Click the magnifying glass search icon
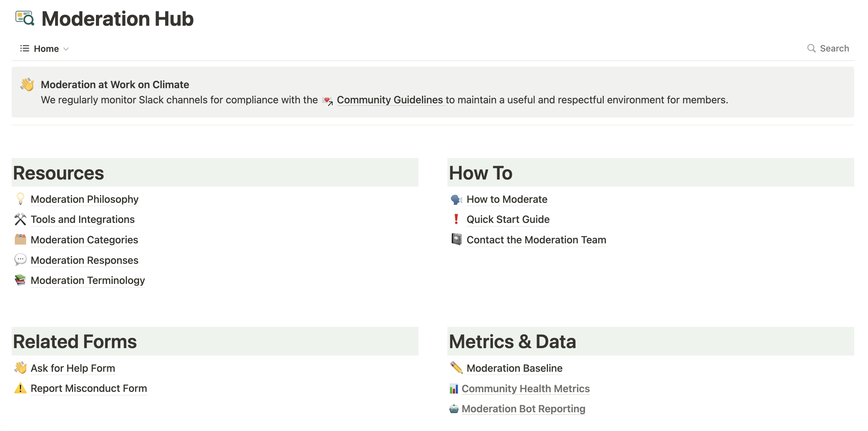Screen dimensions: 868x431 coord(811,48)
